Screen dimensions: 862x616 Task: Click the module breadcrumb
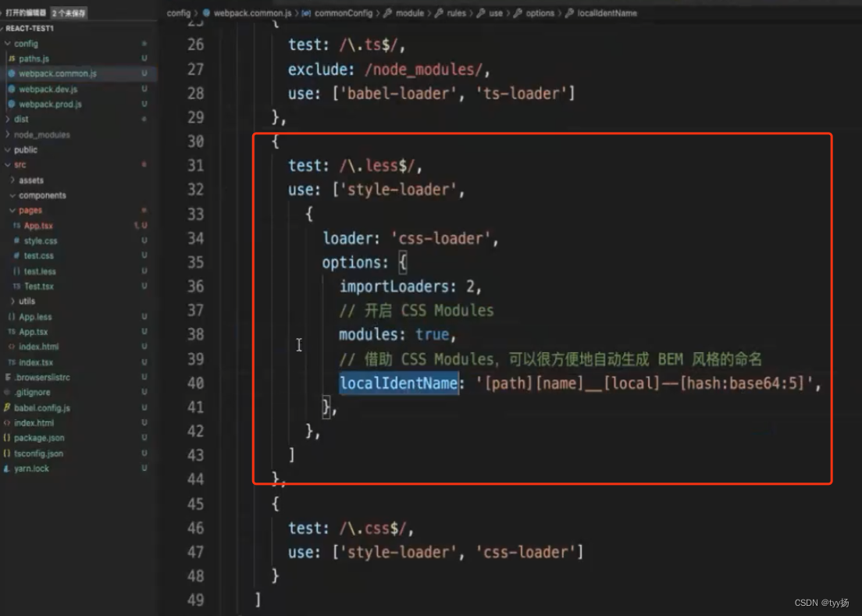pyautogui.click(x=410, y=12)
